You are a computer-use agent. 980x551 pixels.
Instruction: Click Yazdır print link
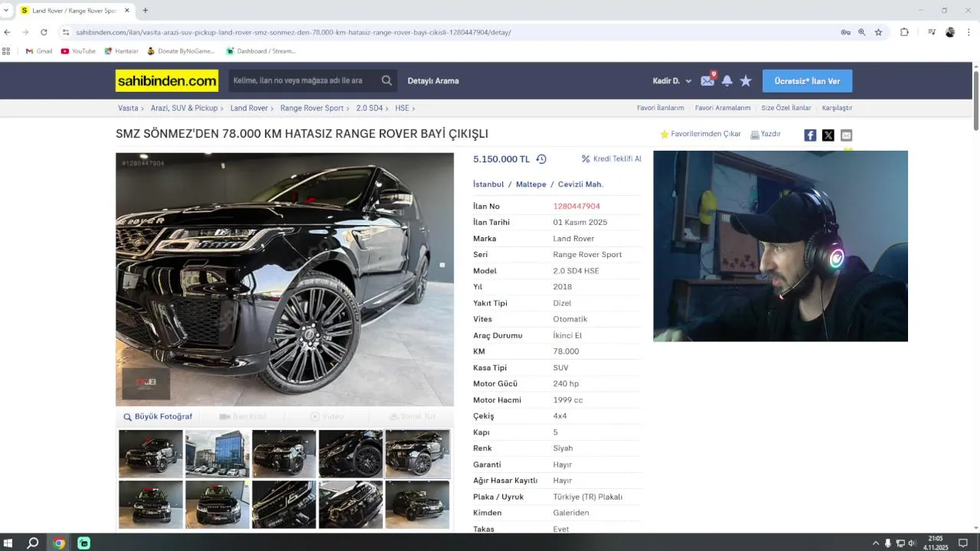[x=766, y=134]
